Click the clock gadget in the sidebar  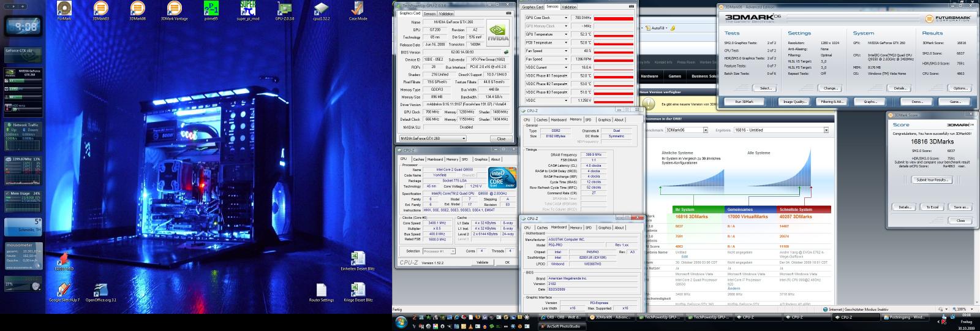[x=23, y=26]
